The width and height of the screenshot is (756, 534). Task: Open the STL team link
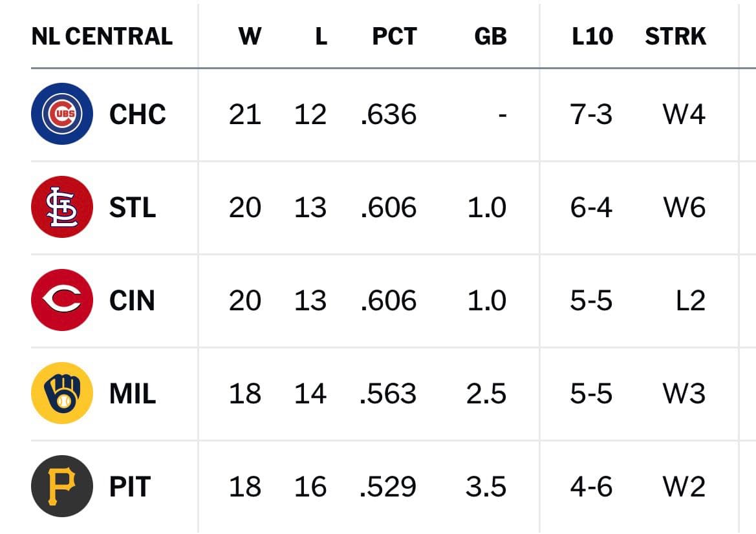point(133,208)
